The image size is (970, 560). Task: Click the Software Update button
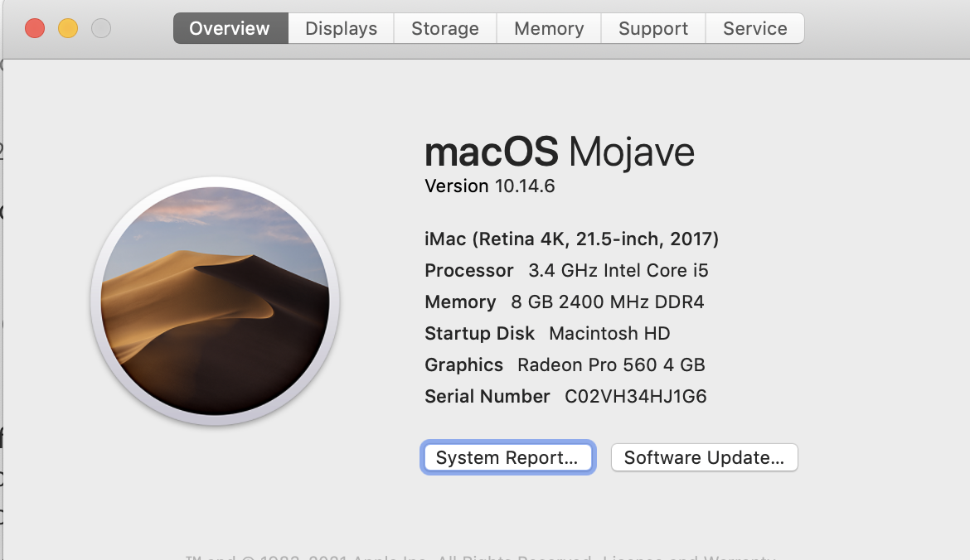[x=704, y=458]
